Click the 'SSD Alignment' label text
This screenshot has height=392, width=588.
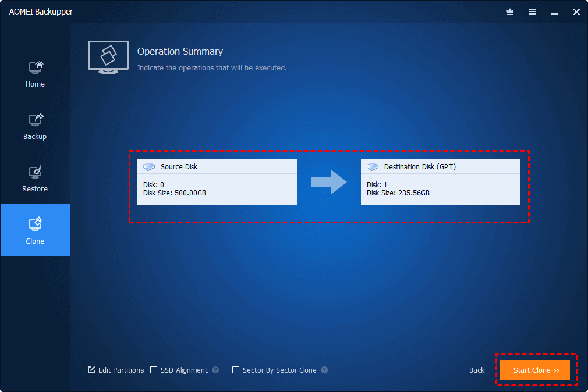point(184,370)
